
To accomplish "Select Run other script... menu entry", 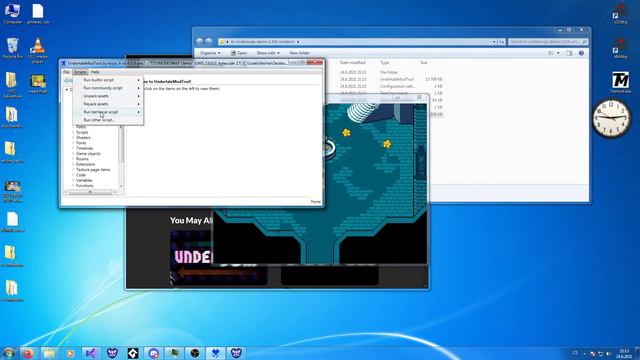I will tap(108, 120).
